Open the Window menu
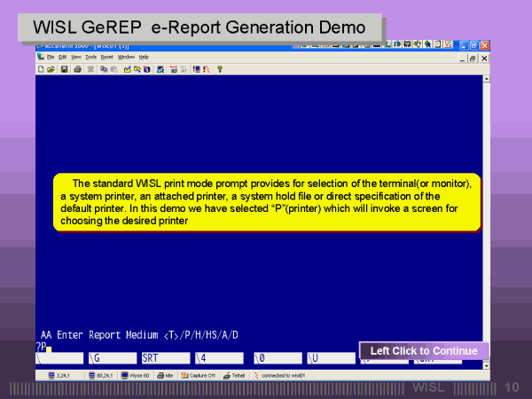The width and height of the screenshot is (532, 399). (x=126, y=57)
